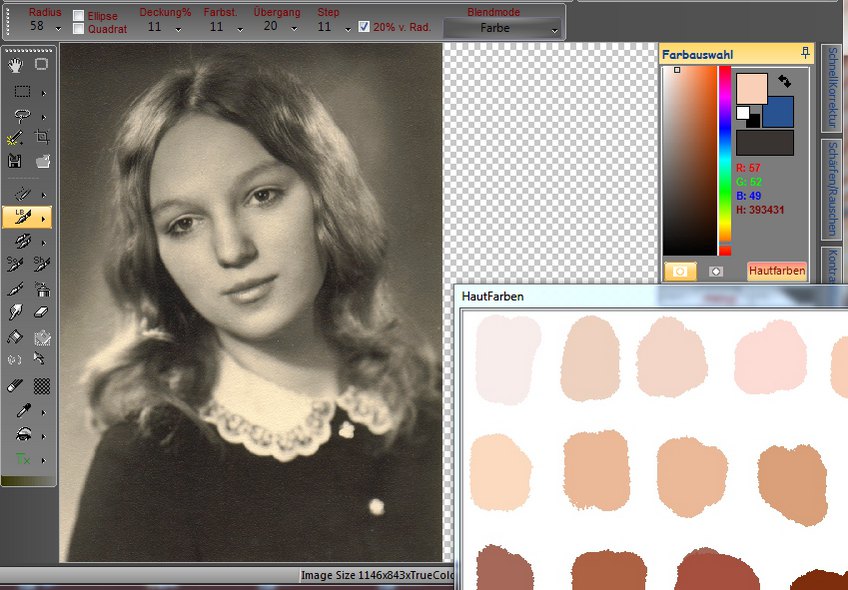The height and width of the screenshot is (590, 848).
Task: Select the Eraser tool
Action: 42,313
